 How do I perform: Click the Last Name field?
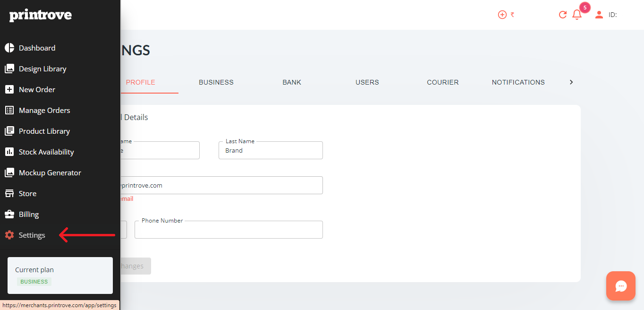[x=271, y=150]
